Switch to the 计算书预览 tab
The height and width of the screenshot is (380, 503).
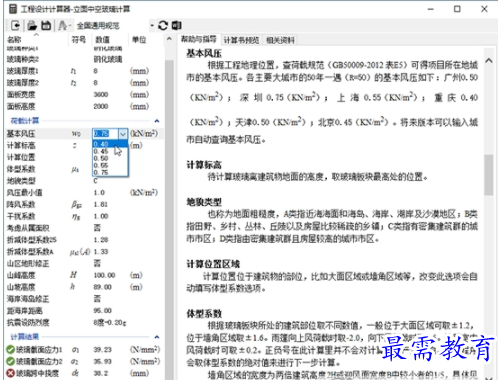(241, 40)
